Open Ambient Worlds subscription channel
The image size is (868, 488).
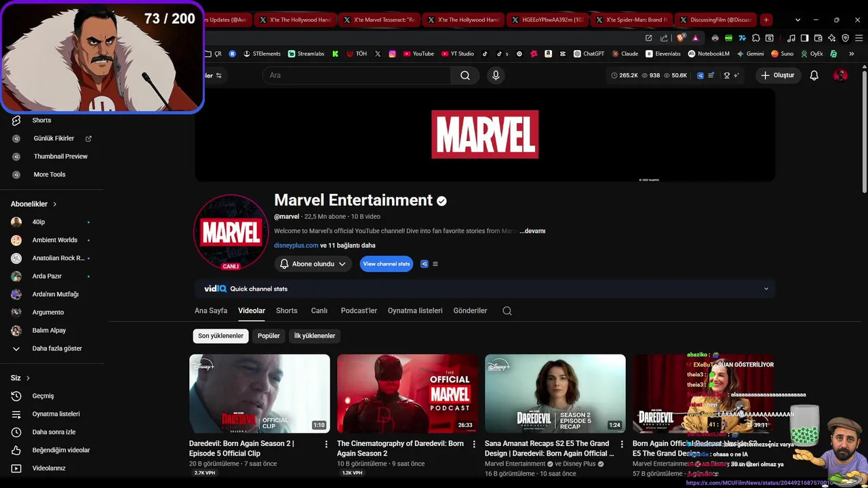[55, 240]
